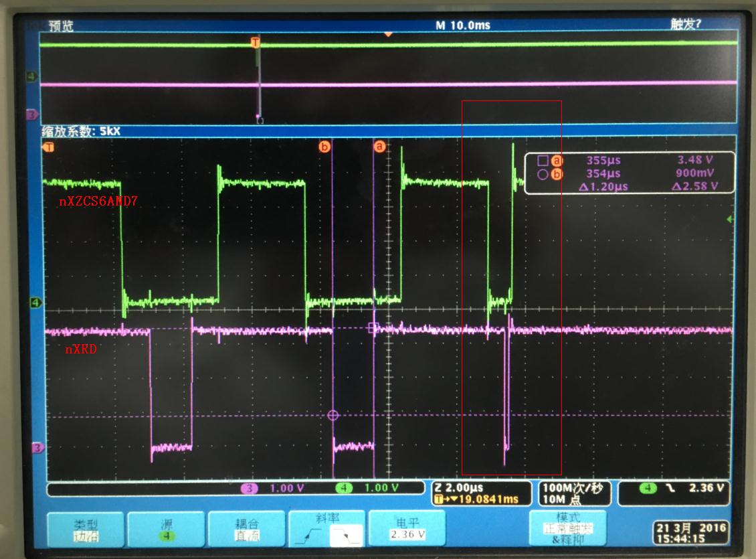Viewport: 756px width, 559px height.
Task: Click the 354µs cursor b time value
Action: (x=603, y=173)
